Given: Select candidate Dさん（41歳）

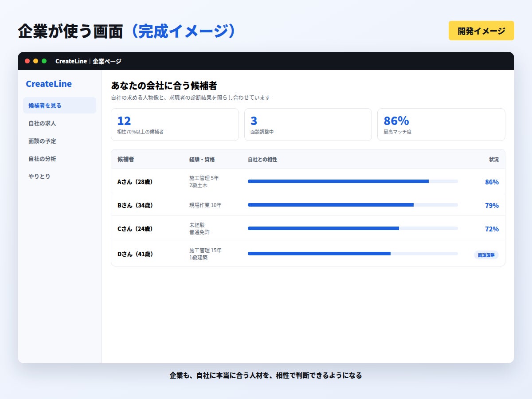Looking at the screenshot, I should click(135, 254).
